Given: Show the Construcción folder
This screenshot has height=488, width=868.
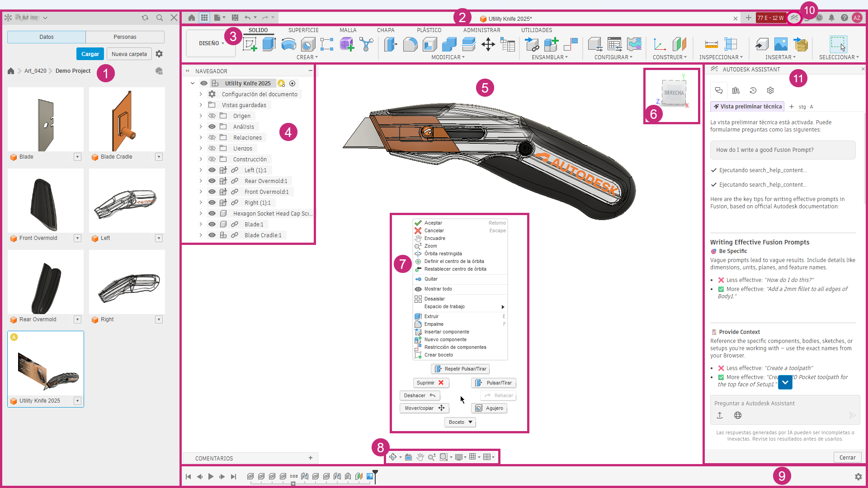Looking at the screenshot, I should tap(212, 159).
